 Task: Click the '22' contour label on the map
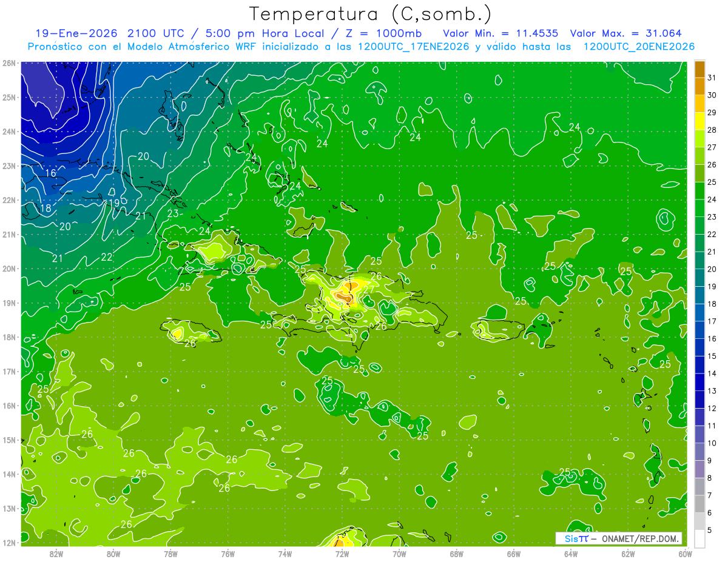point(107,257)
